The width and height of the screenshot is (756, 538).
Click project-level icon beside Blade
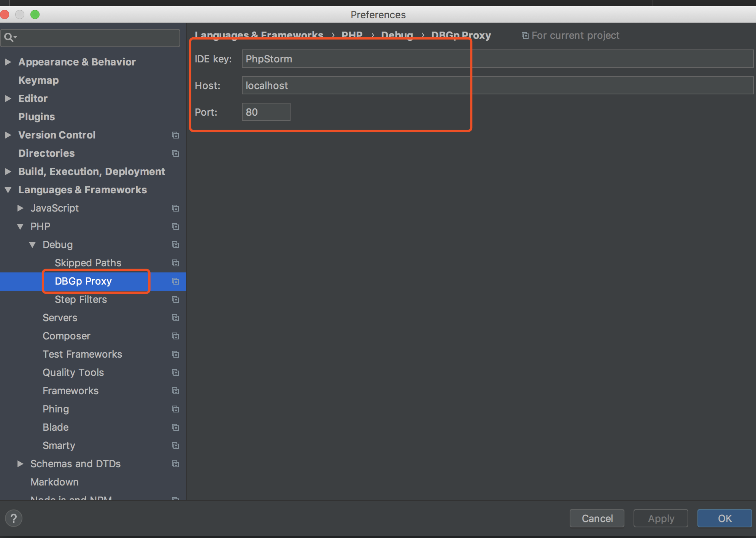175,427
